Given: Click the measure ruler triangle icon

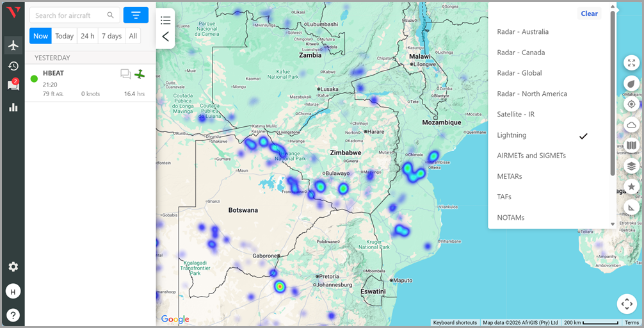Looking at the screenshot, I should (631, 207).
